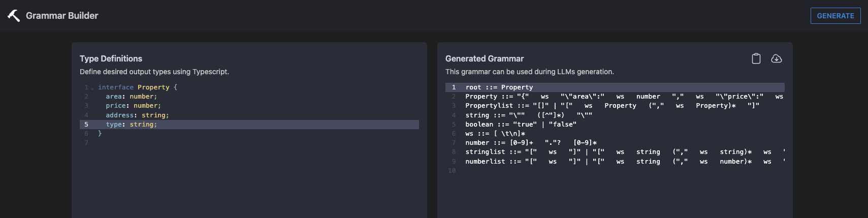
Task: Place cursor on line 'interface Property {'
Action: (x=138, y=87)
